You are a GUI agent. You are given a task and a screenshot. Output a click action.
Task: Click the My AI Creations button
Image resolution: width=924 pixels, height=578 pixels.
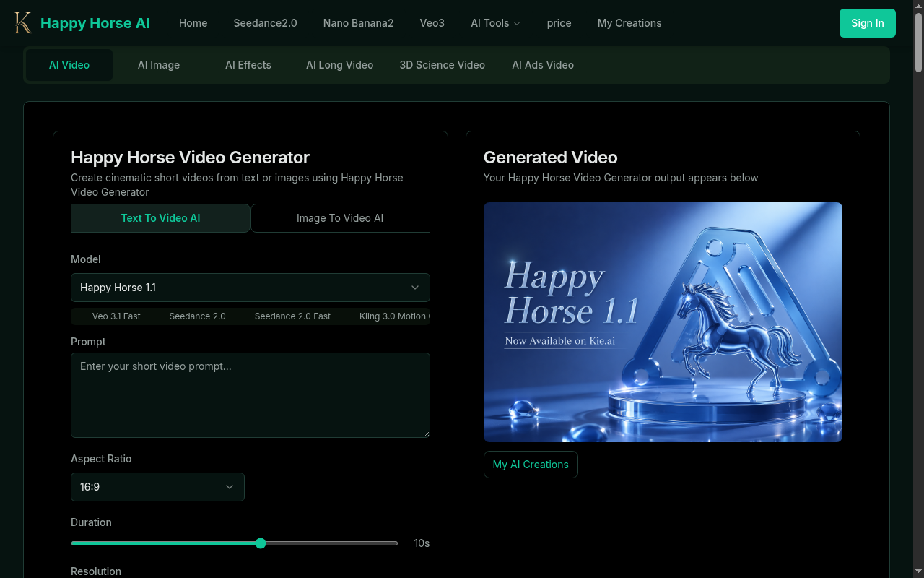(x=531, y=465)
